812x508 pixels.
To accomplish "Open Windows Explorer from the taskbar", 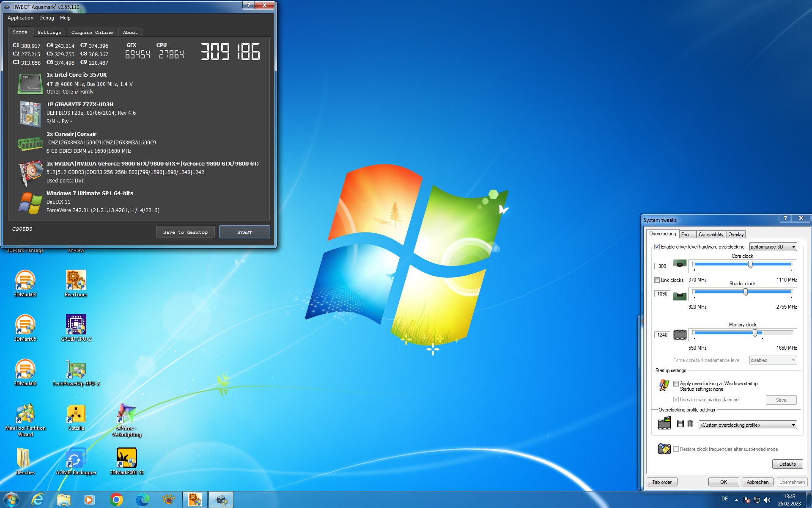I will [64, 500].
